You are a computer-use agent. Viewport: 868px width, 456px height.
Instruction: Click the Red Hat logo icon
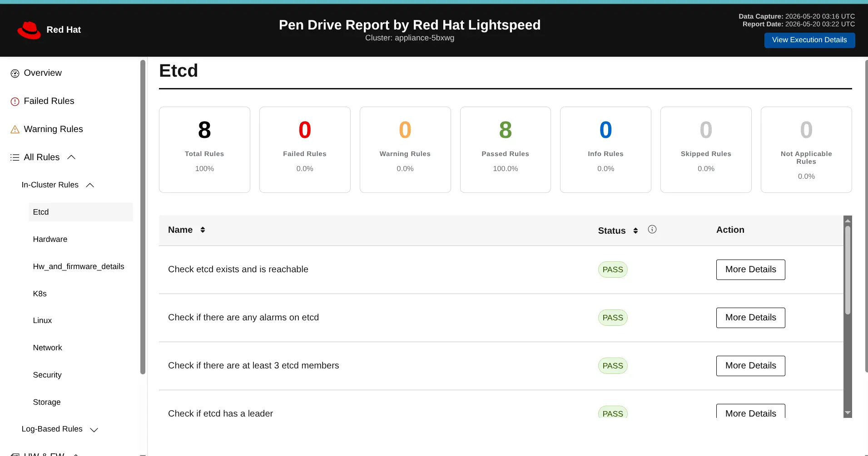pyautogui.click(x=29, y=30)
